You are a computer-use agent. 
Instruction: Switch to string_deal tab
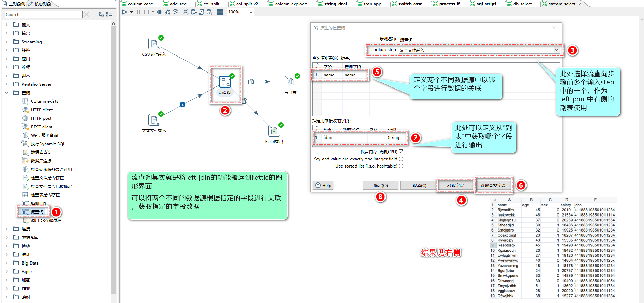pos(335,4)
